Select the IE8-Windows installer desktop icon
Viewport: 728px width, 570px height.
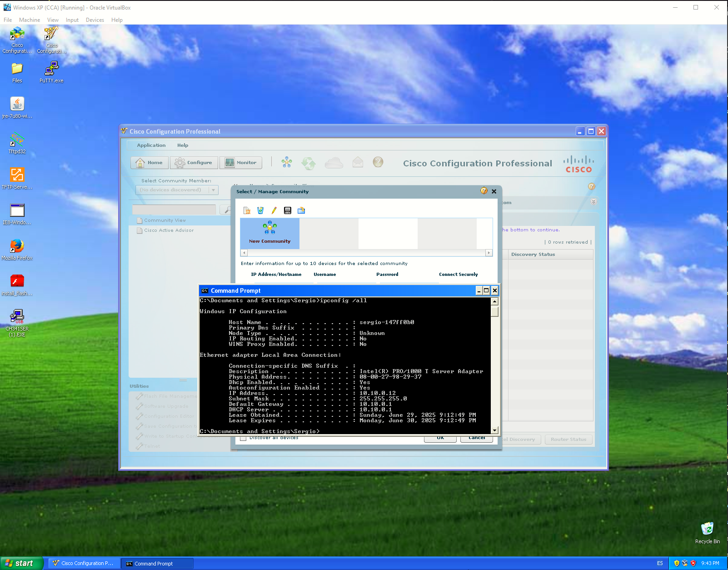[x=17, y=214]
